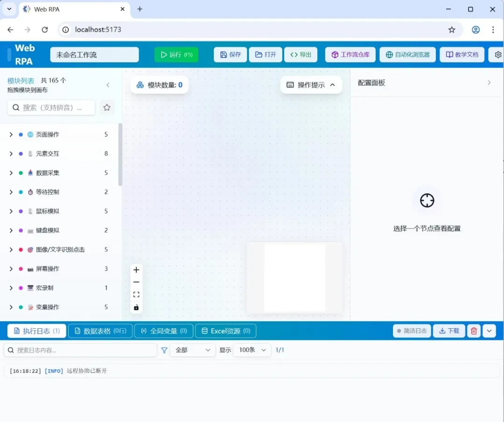Open the 工作流仓库 repository
504x422 pixels.
(x=350, y=55)
